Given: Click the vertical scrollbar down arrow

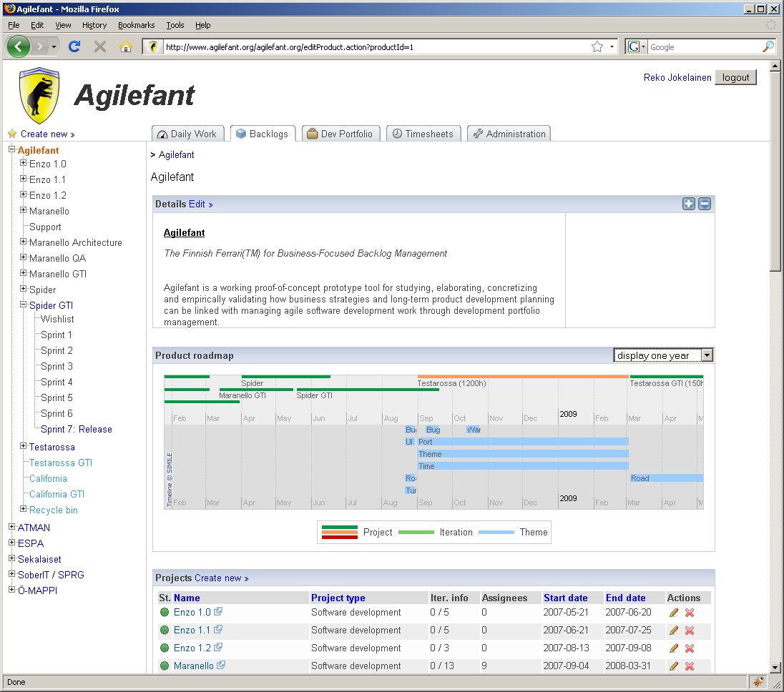Looking at the screenshot, I should (775, 667).
